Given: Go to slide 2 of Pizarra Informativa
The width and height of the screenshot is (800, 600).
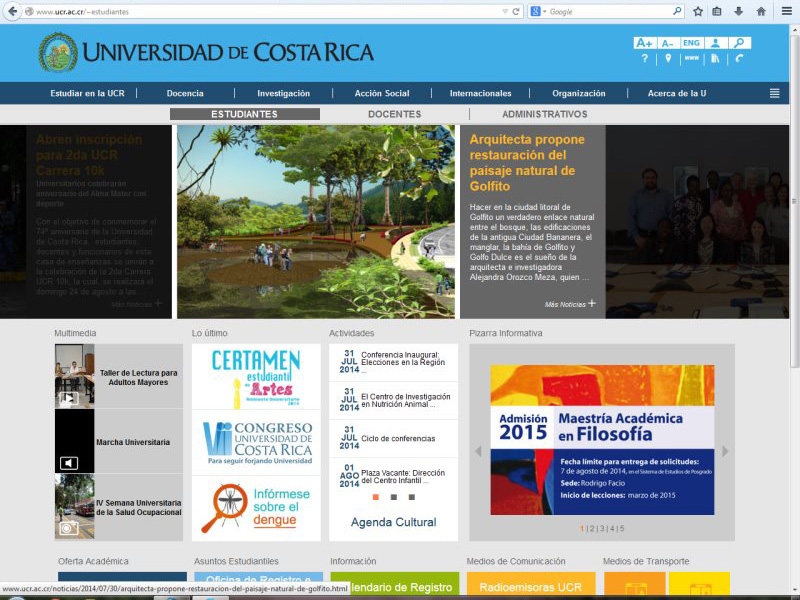Looking at the screenshot, I should pos(592,529).
